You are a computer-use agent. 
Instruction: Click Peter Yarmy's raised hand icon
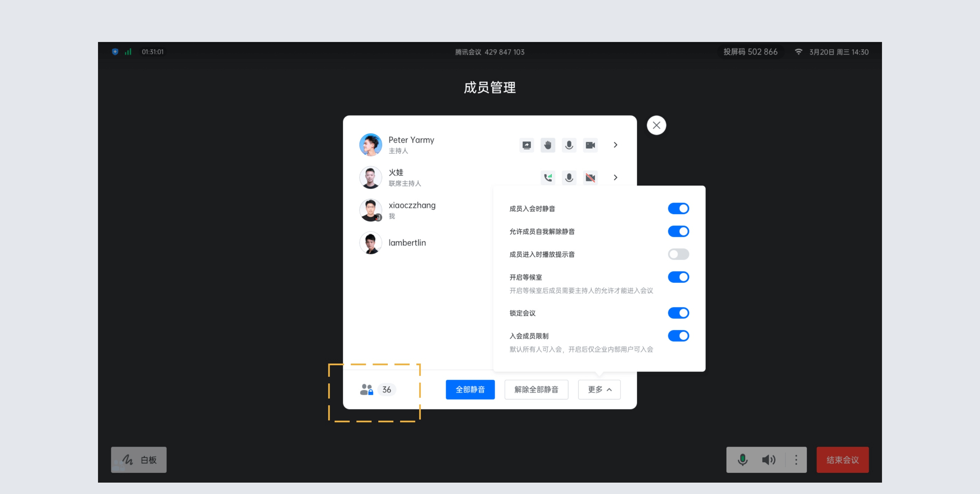[548, 145]
